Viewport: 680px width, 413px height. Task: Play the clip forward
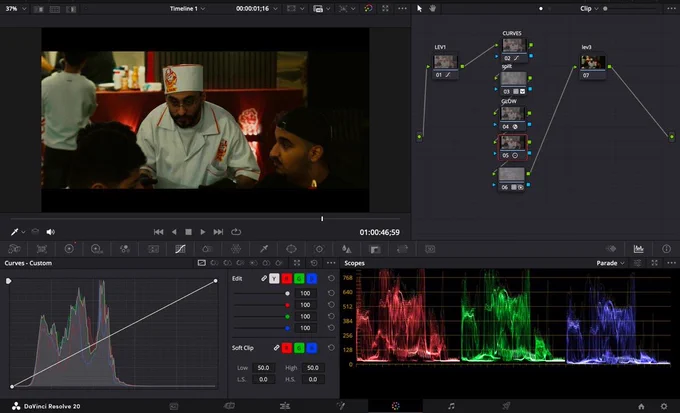(203, 232)
